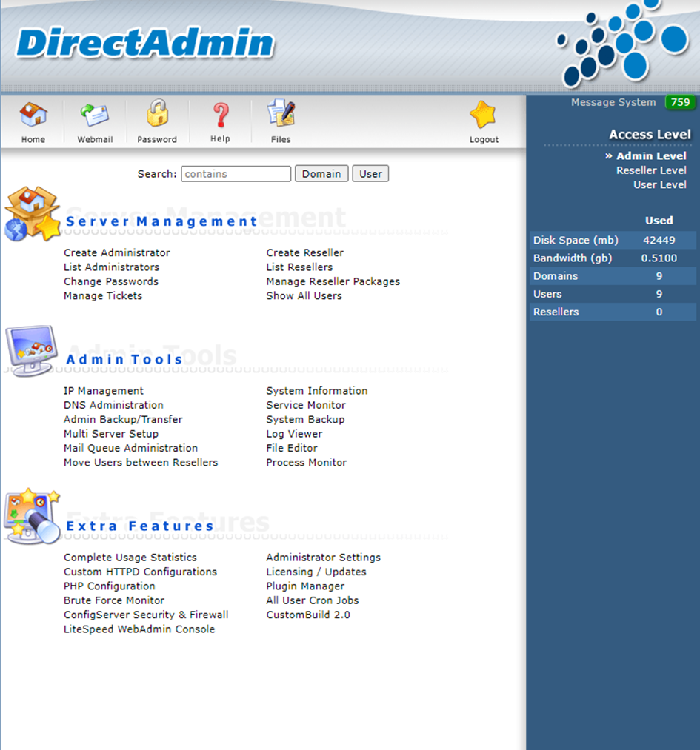
Task: Open Message System count badge 759
Action: pos(680,103)
